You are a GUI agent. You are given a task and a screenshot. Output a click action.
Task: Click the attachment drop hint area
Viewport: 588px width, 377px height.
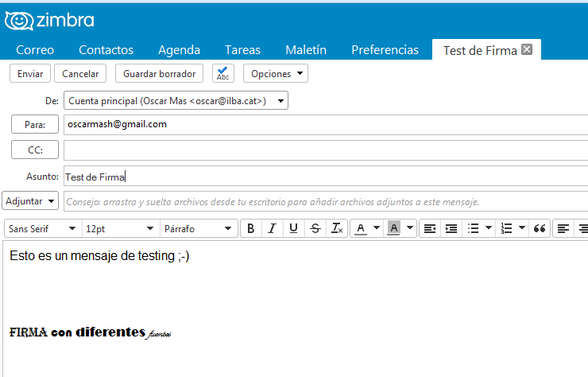coord(326,202)
